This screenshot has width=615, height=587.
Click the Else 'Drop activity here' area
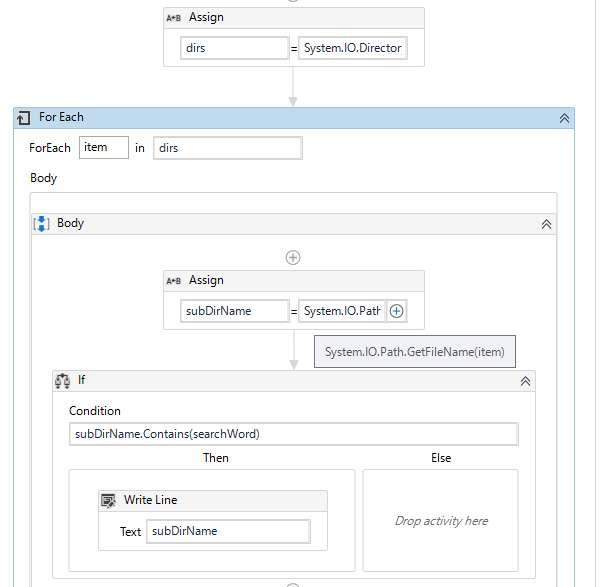pos(440,520)
